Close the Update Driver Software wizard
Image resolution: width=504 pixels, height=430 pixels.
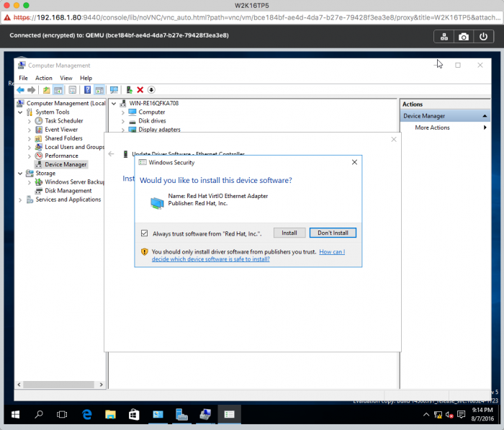click(x=394, y=139)
